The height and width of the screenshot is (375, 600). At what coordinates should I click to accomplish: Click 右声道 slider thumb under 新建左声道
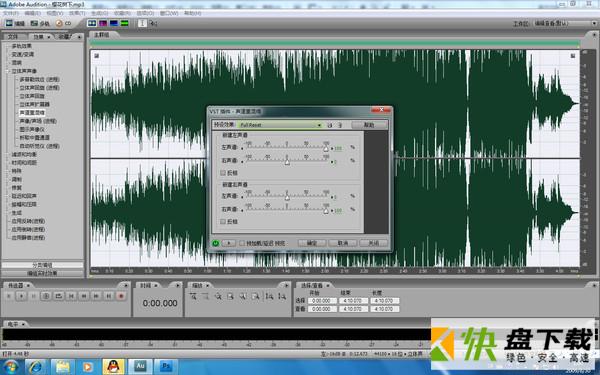click(x=287, y=162)
